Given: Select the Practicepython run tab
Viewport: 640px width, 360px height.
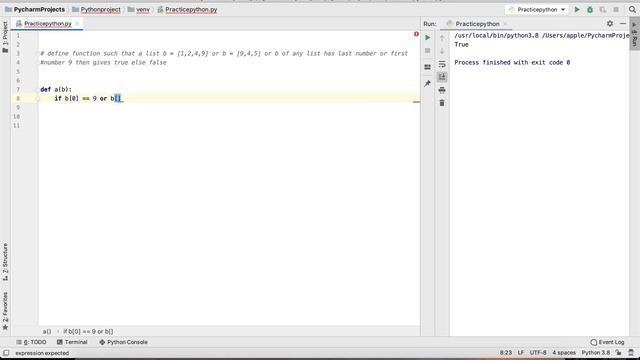Looking at the screenshot, I should pyautogui.click(x=477, y=24).
